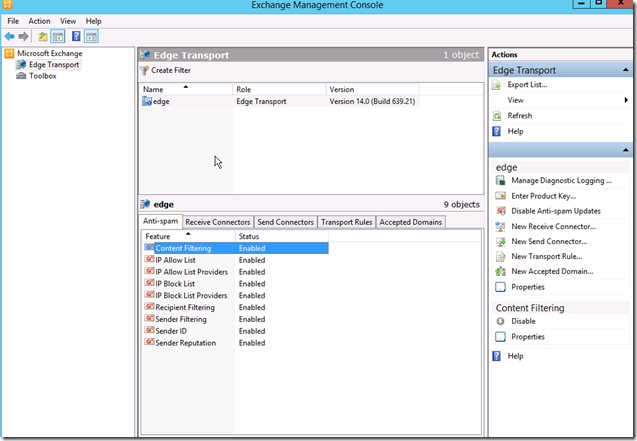The image size is (637, 441).
Task: Switch to the Transport Rules tab
Action: [347, 222]
